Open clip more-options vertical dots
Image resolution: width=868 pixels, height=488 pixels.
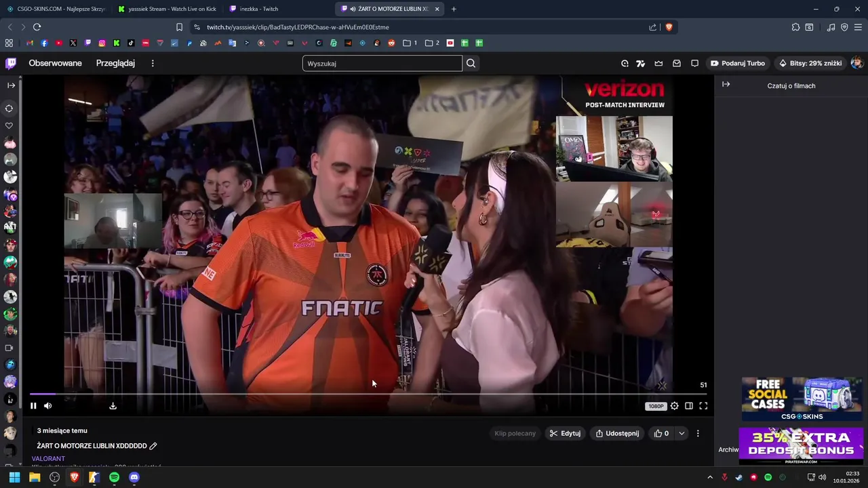698,434
